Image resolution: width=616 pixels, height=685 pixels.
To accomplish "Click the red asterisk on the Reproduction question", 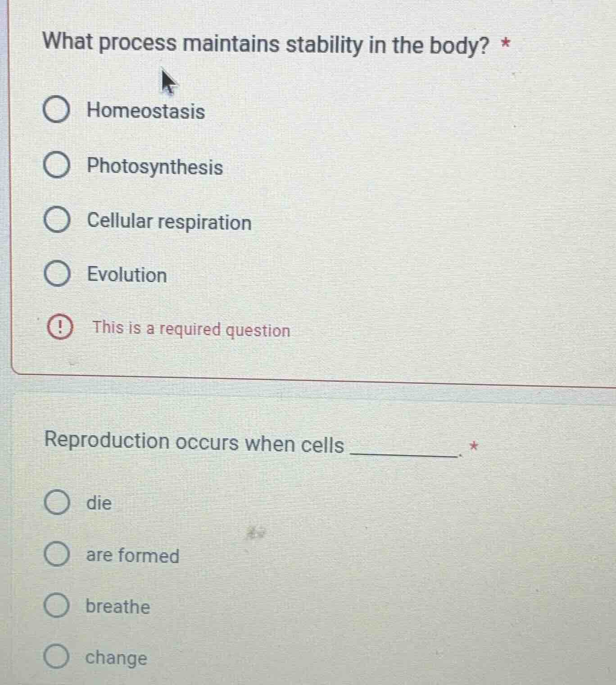I will click(x=473, y=446).
